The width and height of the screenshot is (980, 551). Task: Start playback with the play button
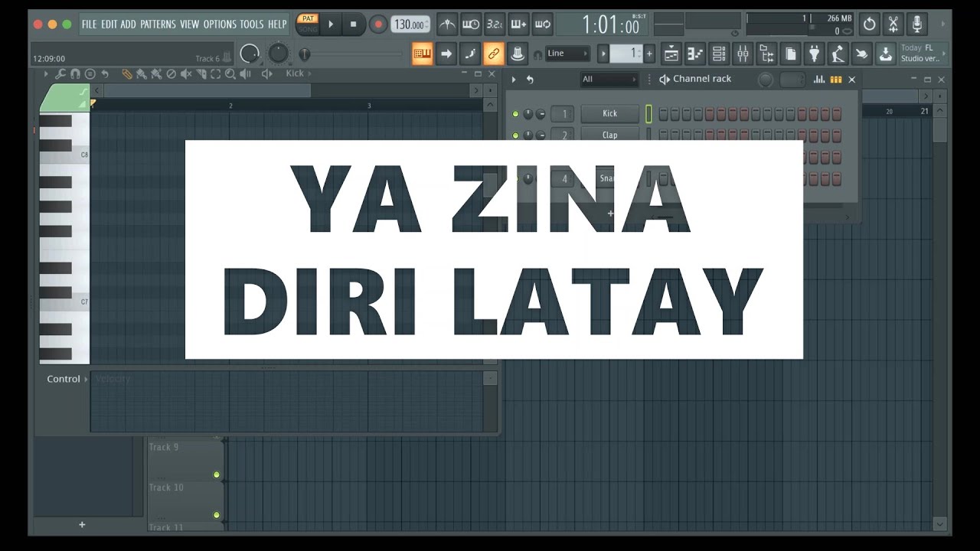point(331,24)
